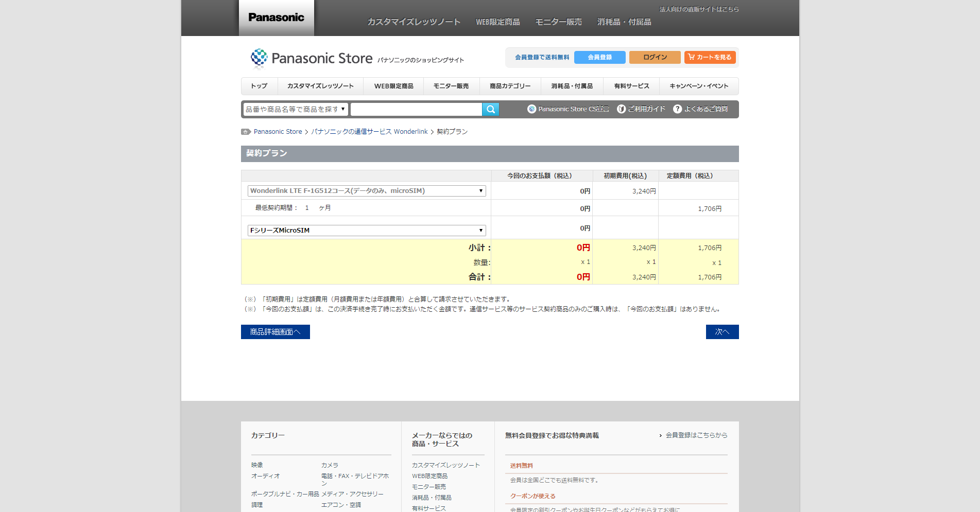Image resolution: width=980 pixels, height=512 pixels.
Task: Click the Panasonic Store logo icon
Action: coord(259,58)
